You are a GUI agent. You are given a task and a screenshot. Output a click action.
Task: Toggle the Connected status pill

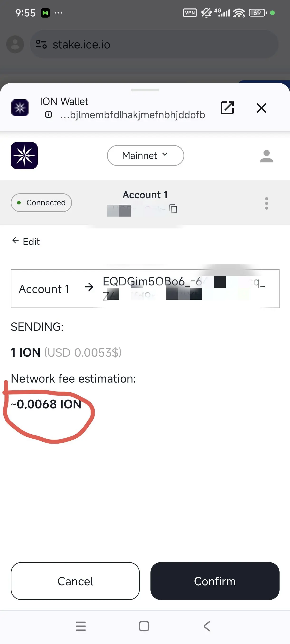pos(41,203)
